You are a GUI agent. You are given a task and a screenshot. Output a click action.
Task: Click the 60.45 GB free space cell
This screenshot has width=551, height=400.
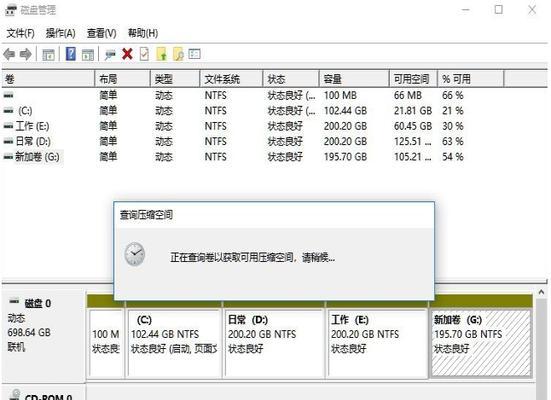(x=413, y=126)
